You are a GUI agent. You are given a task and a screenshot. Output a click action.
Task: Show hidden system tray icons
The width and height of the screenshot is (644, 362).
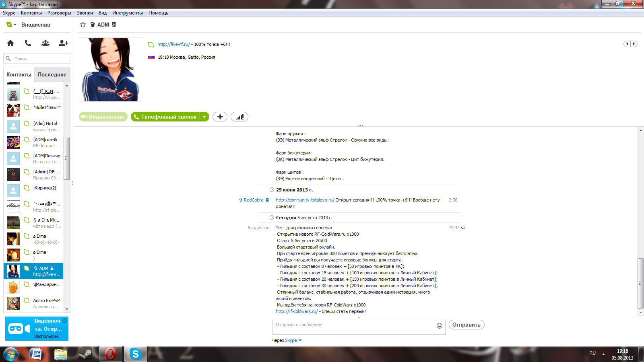click(x=603, y=354)
